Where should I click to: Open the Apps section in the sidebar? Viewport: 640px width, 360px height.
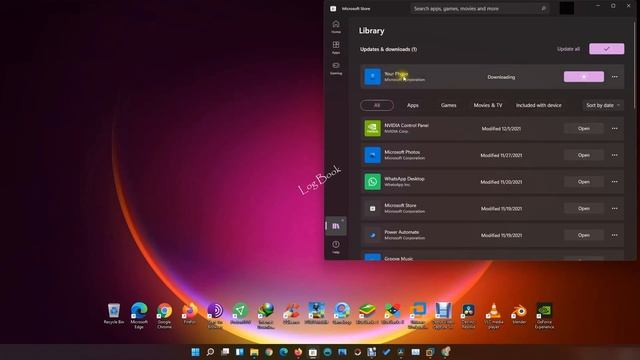[x=336, y=47]
